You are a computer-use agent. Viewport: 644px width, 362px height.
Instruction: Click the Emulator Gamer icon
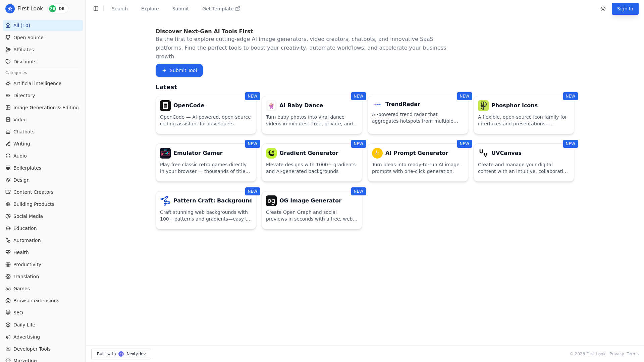[x=165, y=153]
